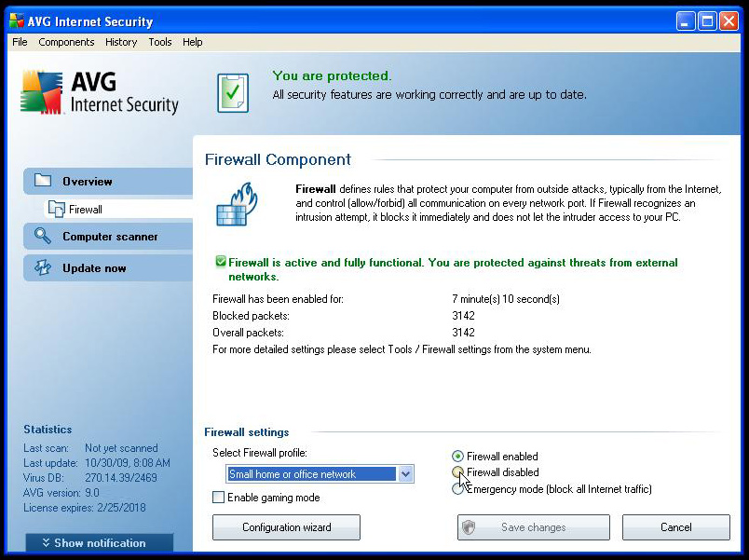The image size is (749, 560).
Task: Click the AVG Internet Security logo banner
Action: pyautogui.click(x=100, y=92)
